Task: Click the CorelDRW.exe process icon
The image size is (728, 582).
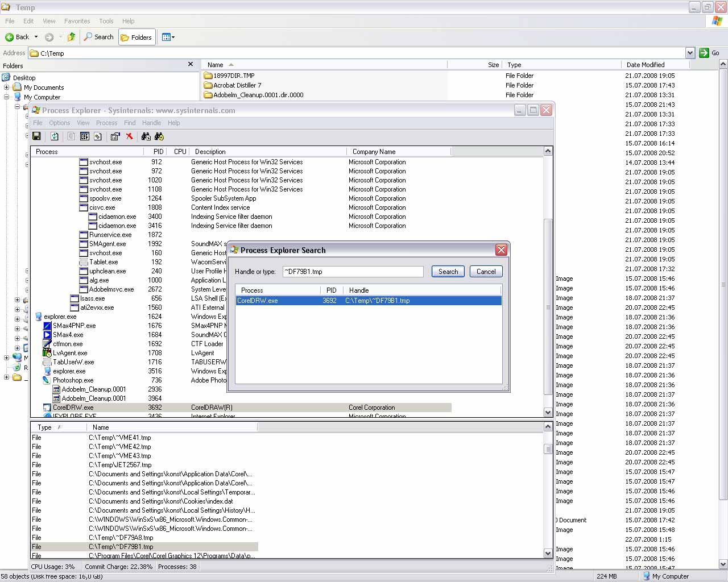Action: [47, 408]
